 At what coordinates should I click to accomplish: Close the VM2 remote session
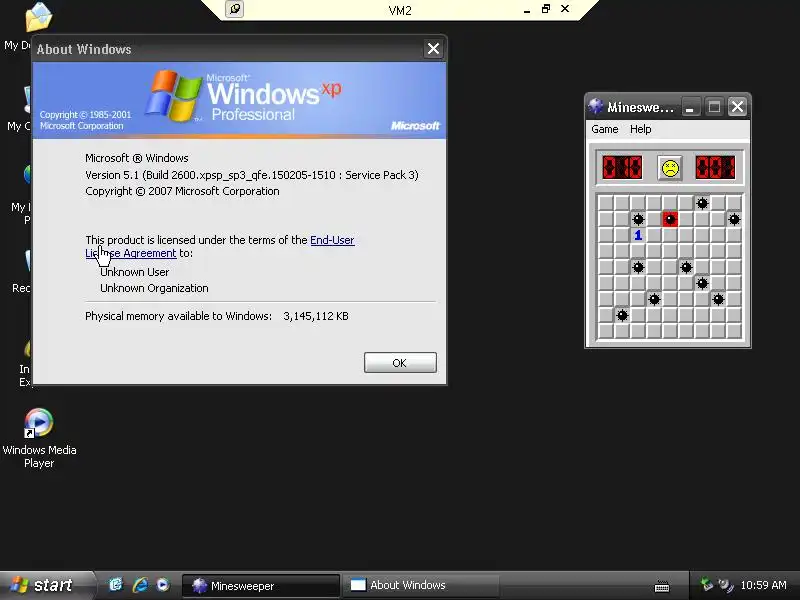click(x=565, y=9)
